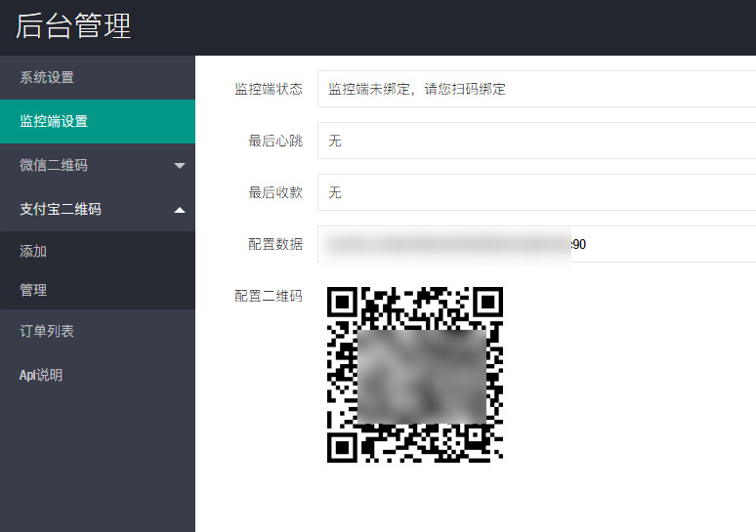Select 监控端设置 in the sidebar

coord(98,121)
